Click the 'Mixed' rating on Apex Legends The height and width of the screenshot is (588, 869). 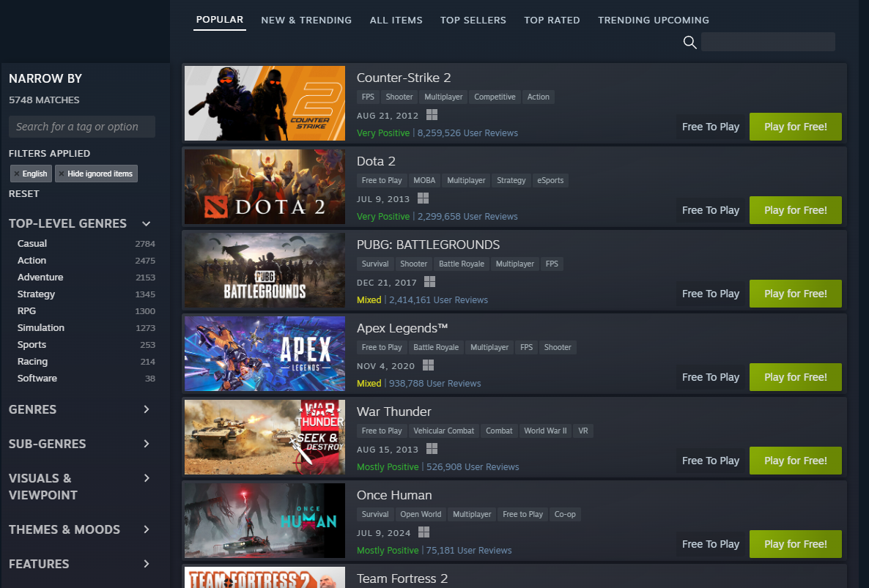[369, 384]
